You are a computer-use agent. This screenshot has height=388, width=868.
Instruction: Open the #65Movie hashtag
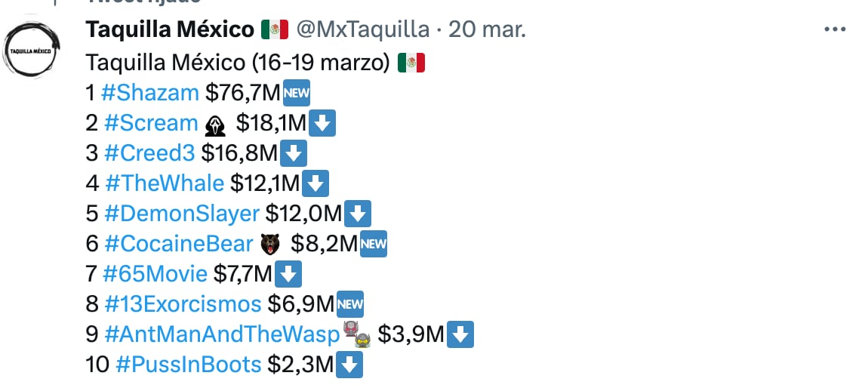pos(155,274)
